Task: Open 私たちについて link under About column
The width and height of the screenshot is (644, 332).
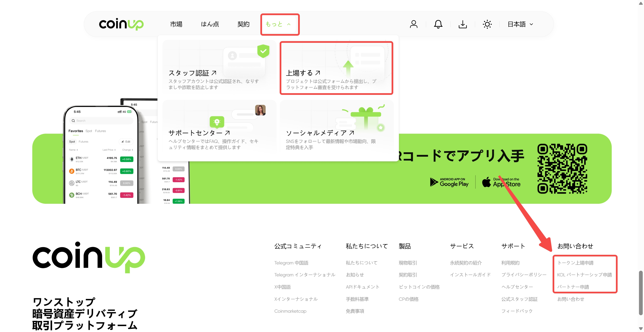Action: 361,263
